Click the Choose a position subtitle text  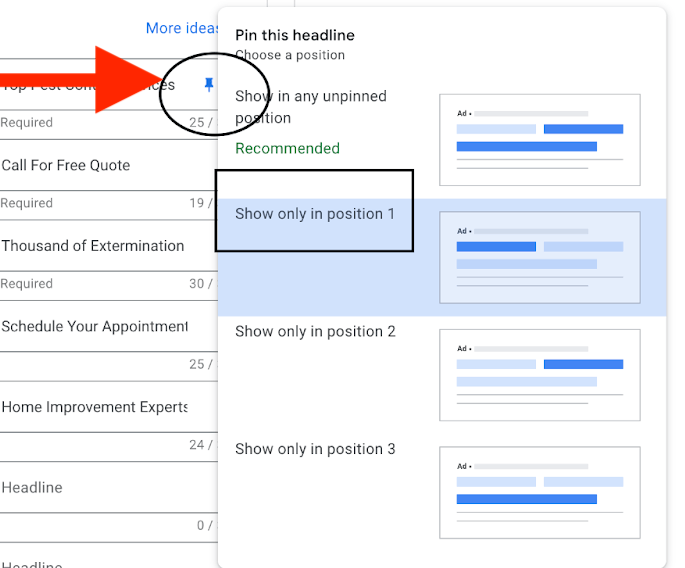coord(289,55)
